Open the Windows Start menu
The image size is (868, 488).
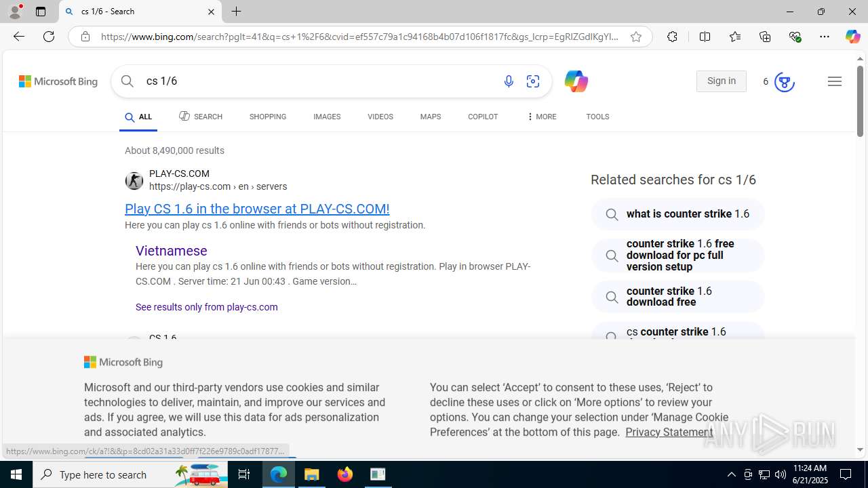16,474
